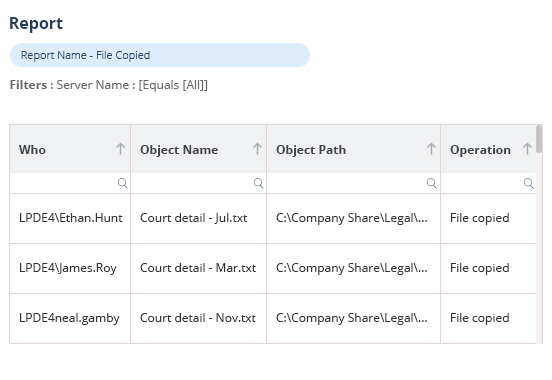Click File copied in neal.gamby row
The width and height of the screenshot is (552, 380).
pos(489,318)
